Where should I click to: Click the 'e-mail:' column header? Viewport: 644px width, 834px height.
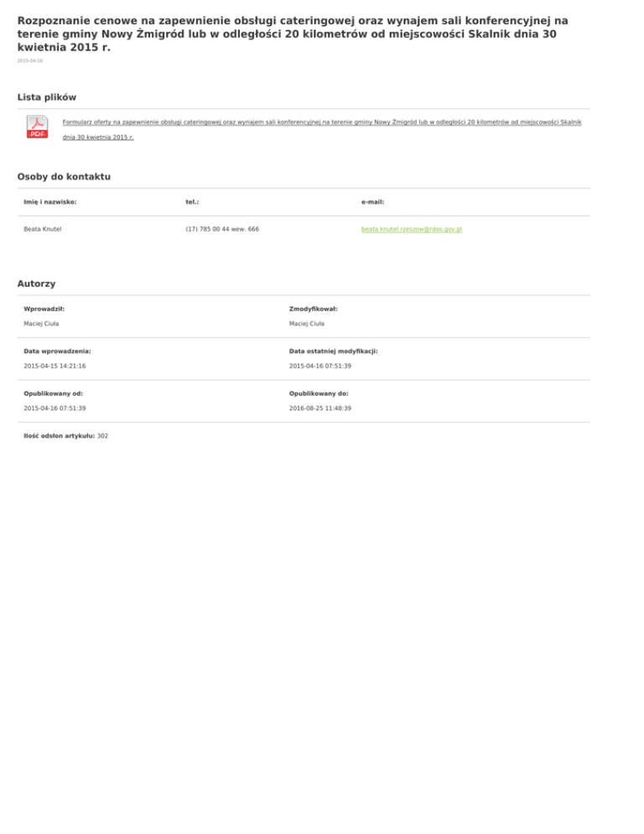point(372,202)
